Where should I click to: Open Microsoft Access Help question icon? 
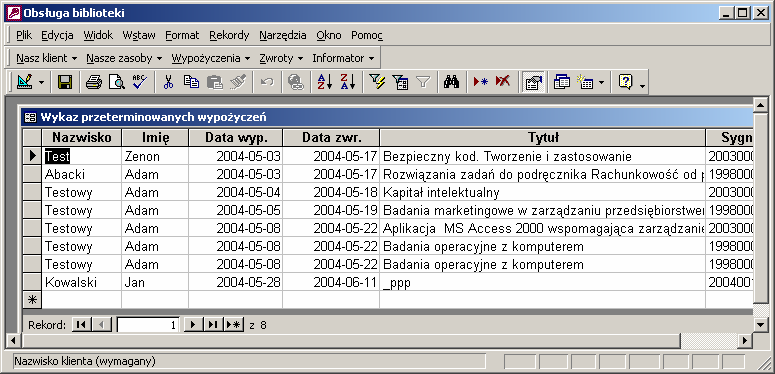[x=625, y=82]
